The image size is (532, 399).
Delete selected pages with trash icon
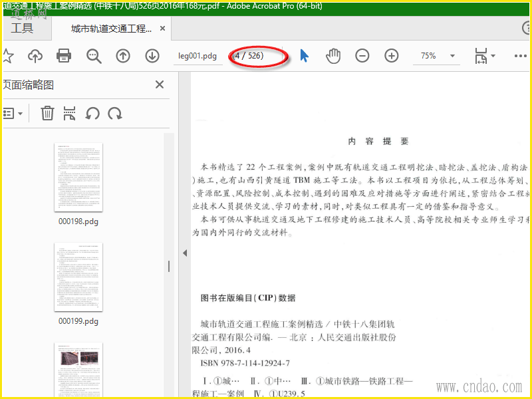point(47,113)
